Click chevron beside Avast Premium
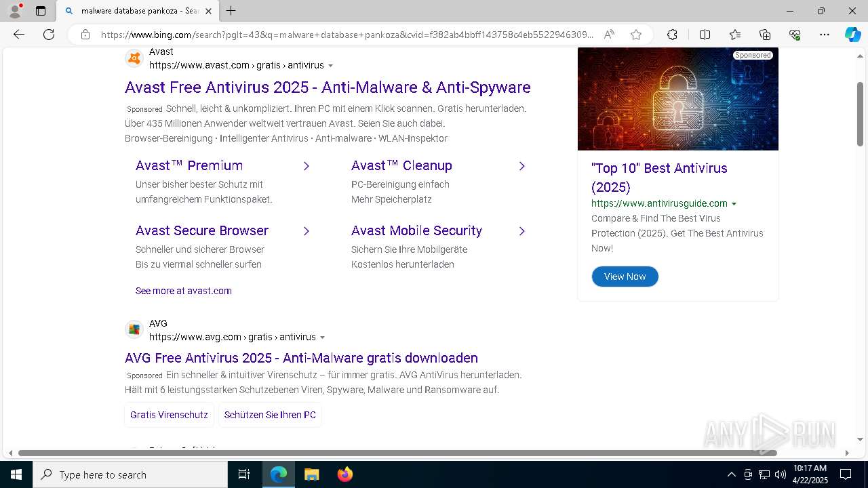The width and height of the screenshot is (868, 488). click(306, 166)
